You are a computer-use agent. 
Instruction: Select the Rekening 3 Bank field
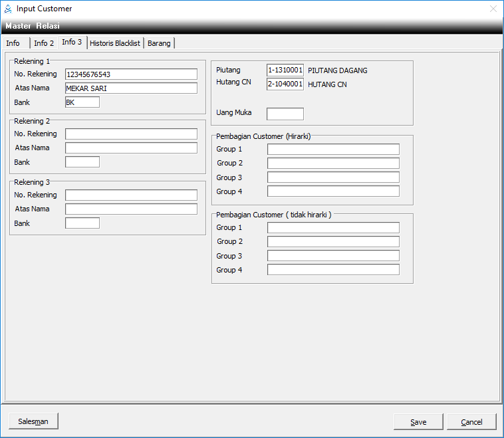82,223
